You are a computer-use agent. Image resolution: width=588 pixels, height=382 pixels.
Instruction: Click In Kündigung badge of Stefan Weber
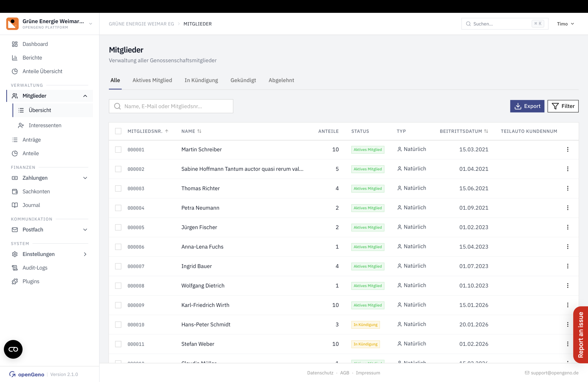tap(365, 344)
